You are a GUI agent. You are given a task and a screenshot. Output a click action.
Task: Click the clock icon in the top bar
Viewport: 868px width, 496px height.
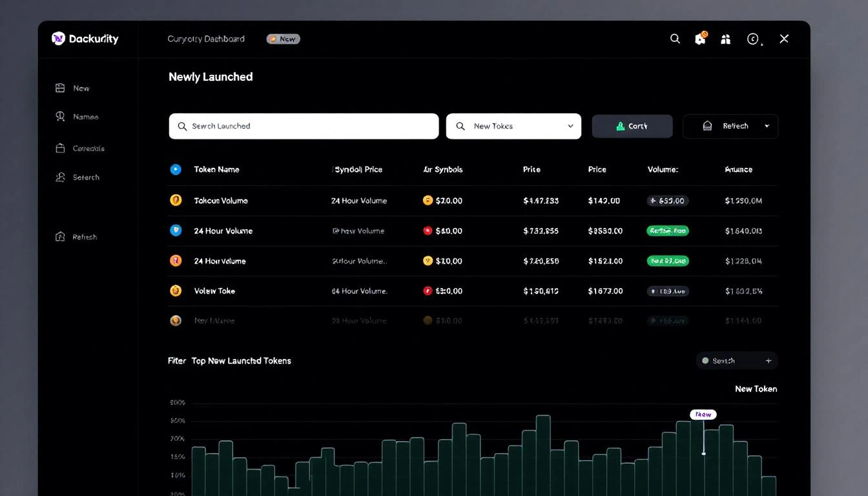[753, 39]
